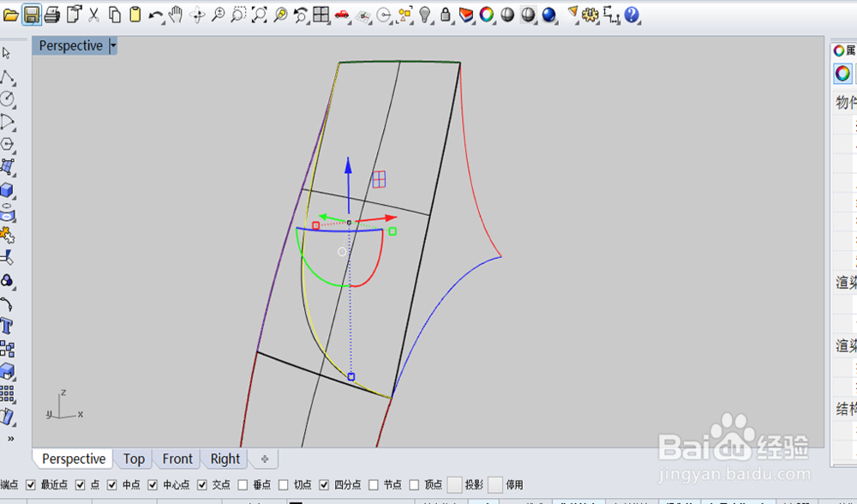Viewport: 857px width, 504px height.
Task: Click the Perspective viewport title label
Action: point(70,45)
